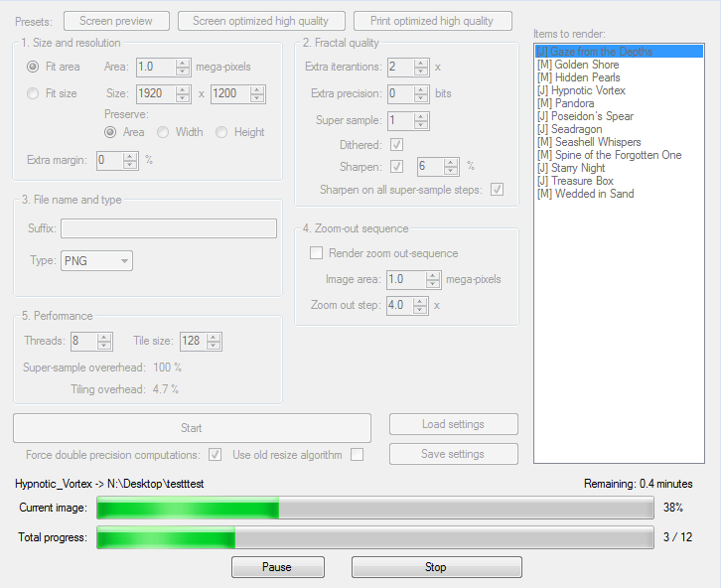Toggle Force double precision computations checkbox
Viewport: 721px width, 588px height.
216,455
